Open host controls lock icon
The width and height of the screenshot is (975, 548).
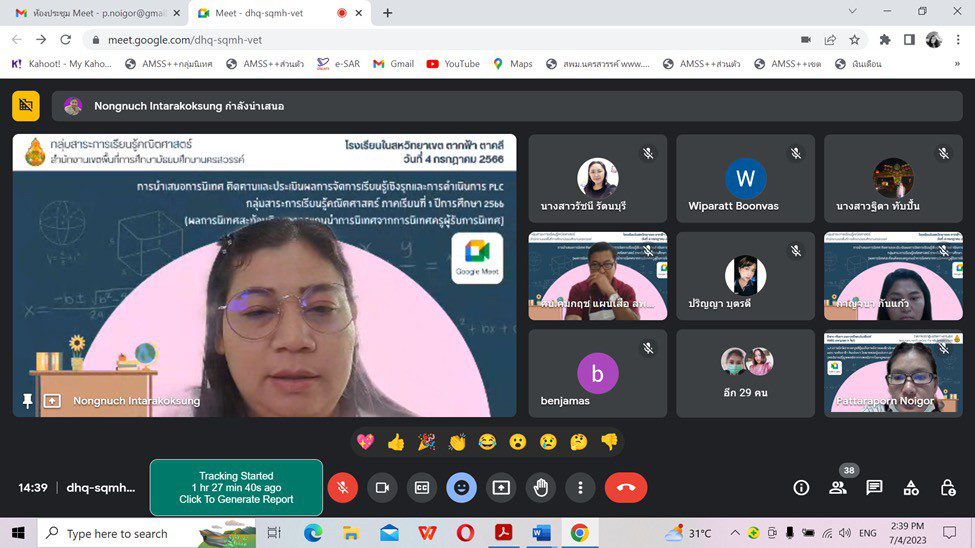pos(948,488)
